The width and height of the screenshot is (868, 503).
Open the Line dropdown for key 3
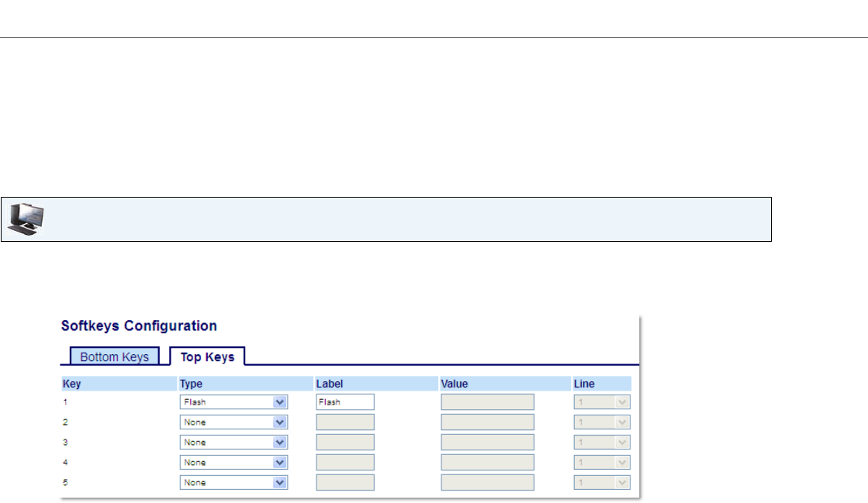click(x=602, y=442)
